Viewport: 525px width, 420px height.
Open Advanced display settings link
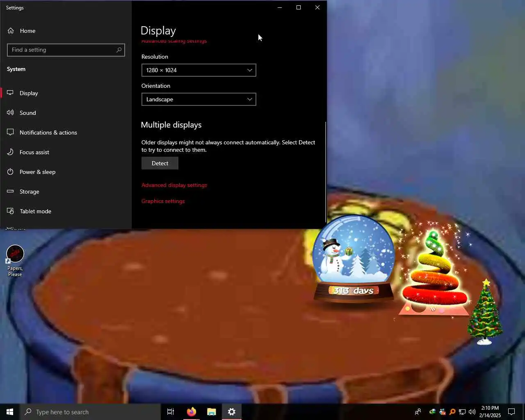(174, 185)
